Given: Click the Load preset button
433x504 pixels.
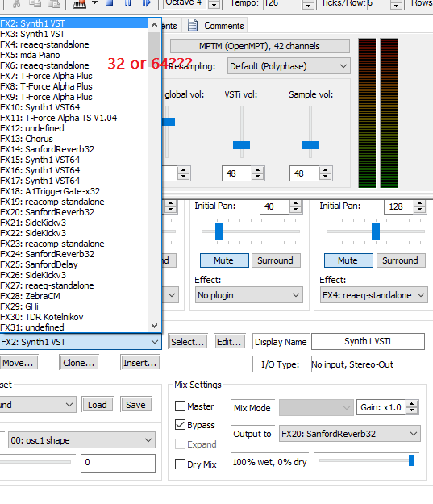Looking at the screenshot, I should click(97, 404).
